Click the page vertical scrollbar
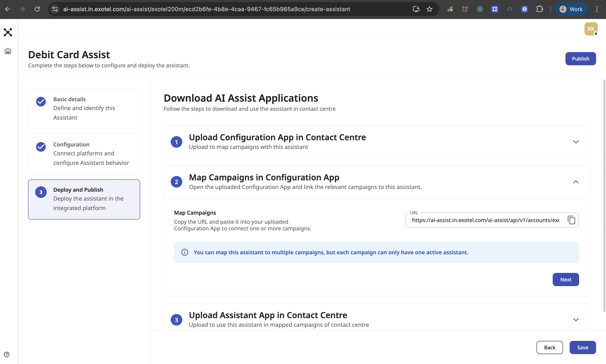This screenshot has width=606, height=364. pos(604,196)
